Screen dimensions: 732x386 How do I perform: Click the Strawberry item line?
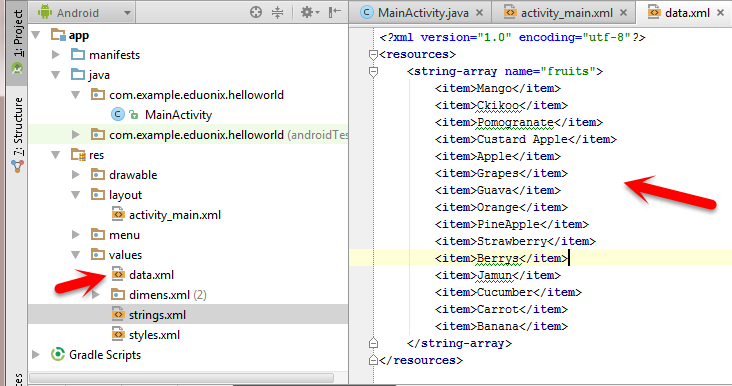coord(515,241)
